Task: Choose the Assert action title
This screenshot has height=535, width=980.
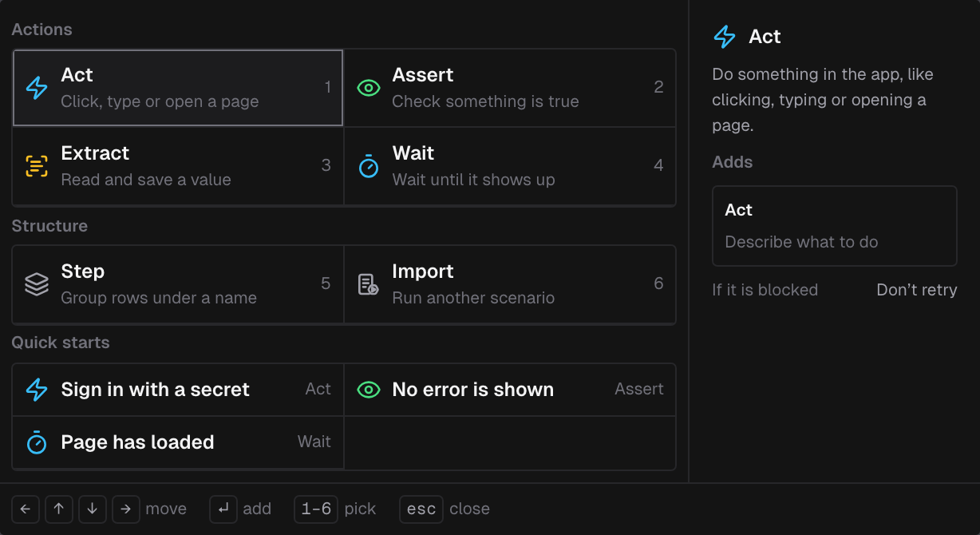Action: click(423, 75)
